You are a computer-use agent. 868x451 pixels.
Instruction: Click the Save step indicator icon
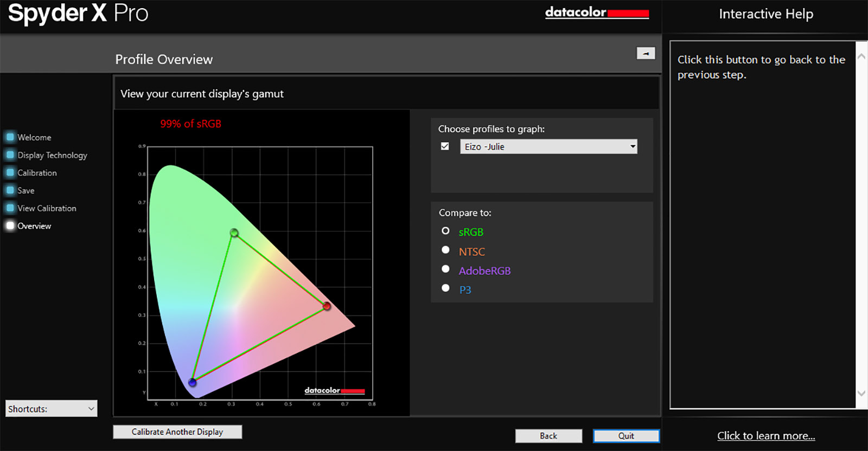pyautogui.click(x=10, y=190)
